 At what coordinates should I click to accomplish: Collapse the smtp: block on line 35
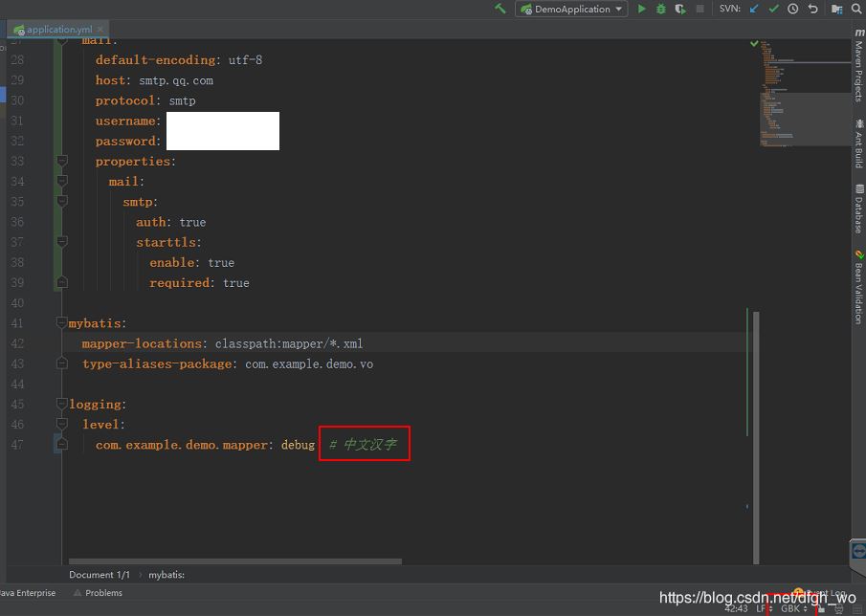[x=62, y=201]
